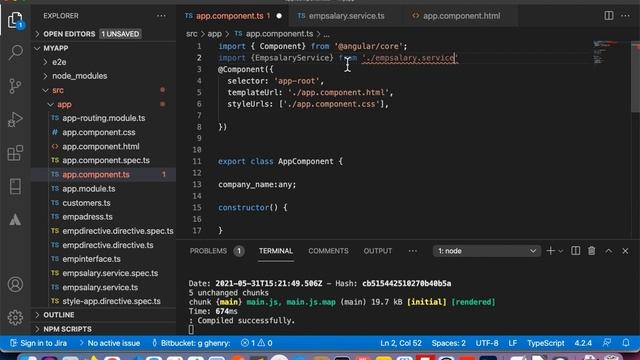The width and height of the screenshot is (640, 360).
Task: Open the Accounts icon in activity bar
Action: click(15, 284)
